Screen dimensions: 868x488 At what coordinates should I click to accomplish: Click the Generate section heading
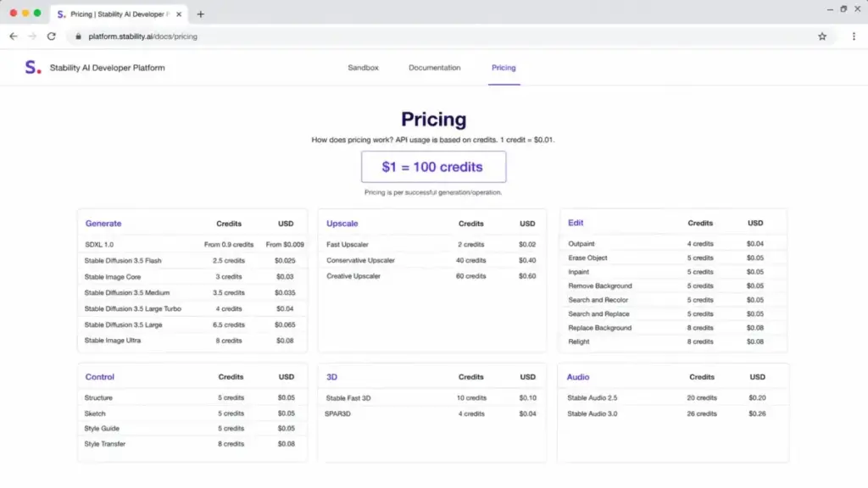pos(103,224)
